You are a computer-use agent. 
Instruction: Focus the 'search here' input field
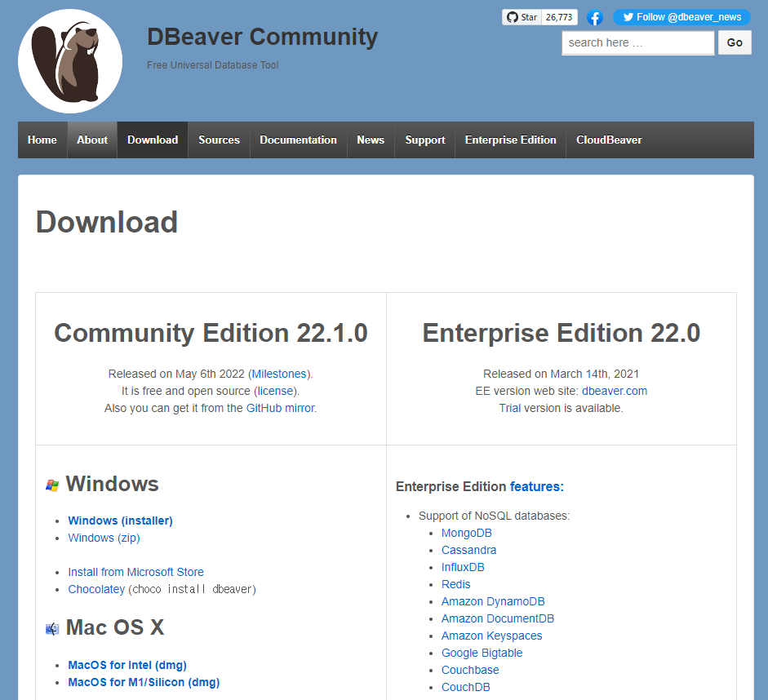637,43
